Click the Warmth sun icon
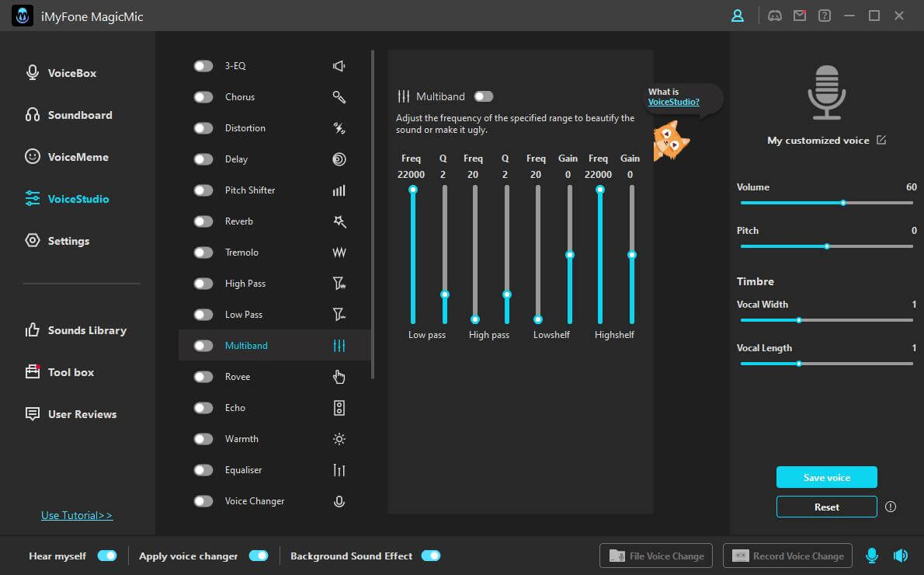 (x=339, y=439)
